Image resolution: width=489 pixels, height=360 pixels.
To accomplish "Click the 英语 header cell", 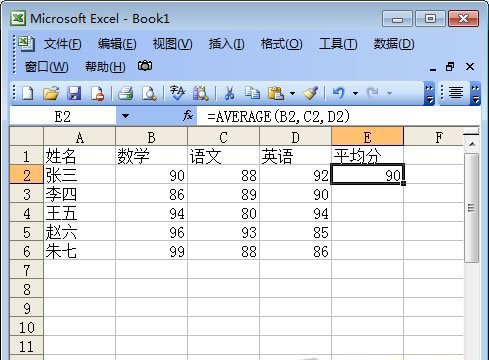I will point(295,156).
